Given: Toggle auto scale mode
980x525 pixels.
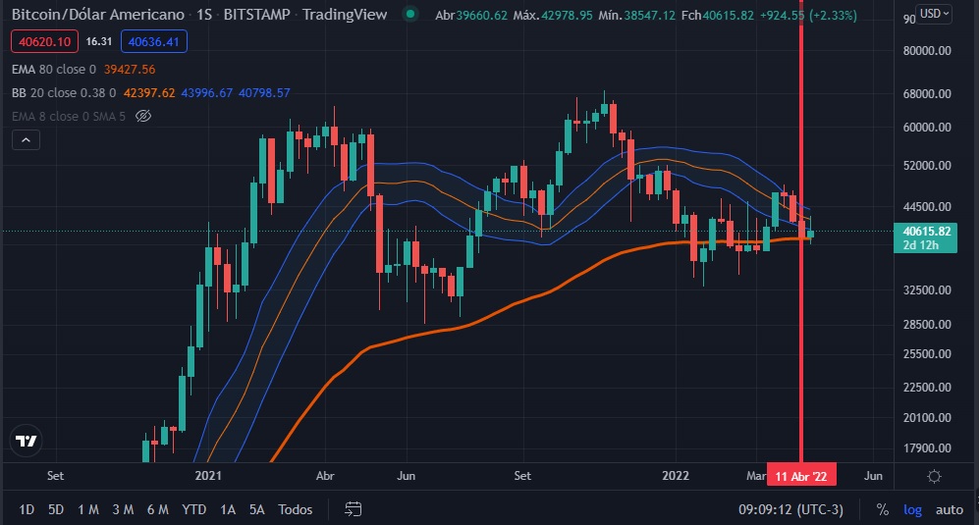Looking at the screenshot, I should 949,509.
